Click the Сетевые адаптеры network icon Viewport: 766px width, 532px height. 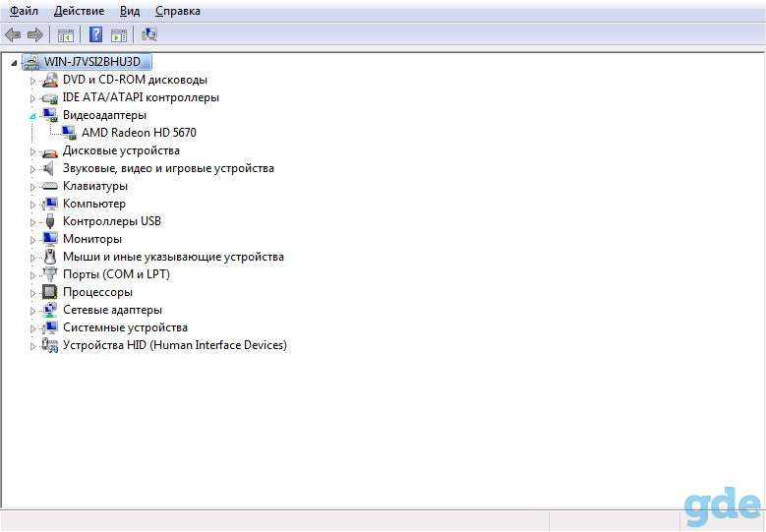click(x=50, y=310)
